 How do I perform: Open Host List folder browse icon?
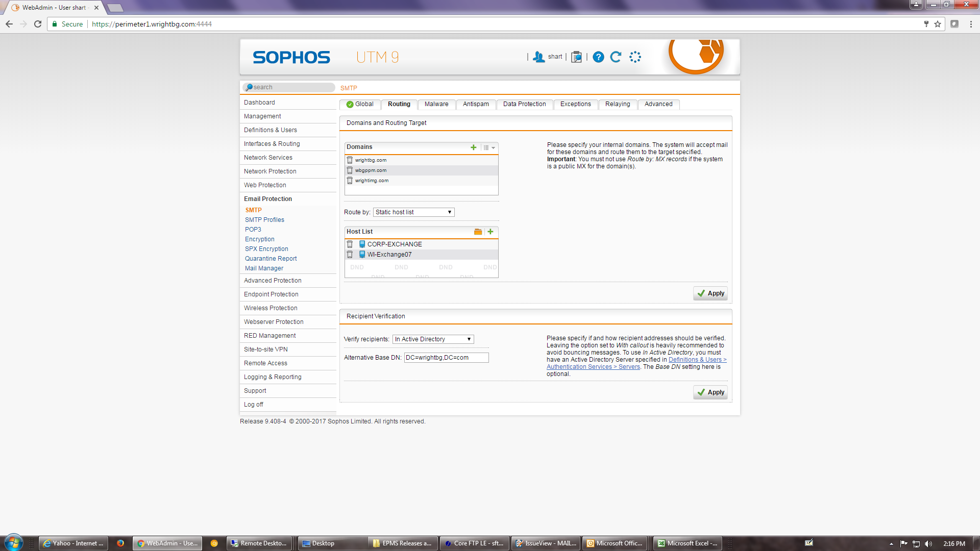(478, 232)
